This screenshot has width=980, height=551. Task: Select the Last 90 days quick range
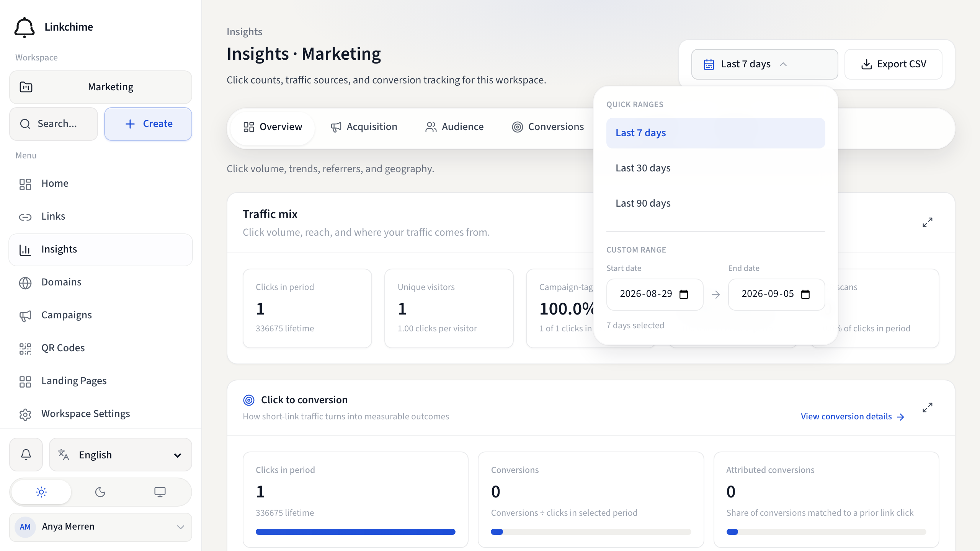pos(715,203)
